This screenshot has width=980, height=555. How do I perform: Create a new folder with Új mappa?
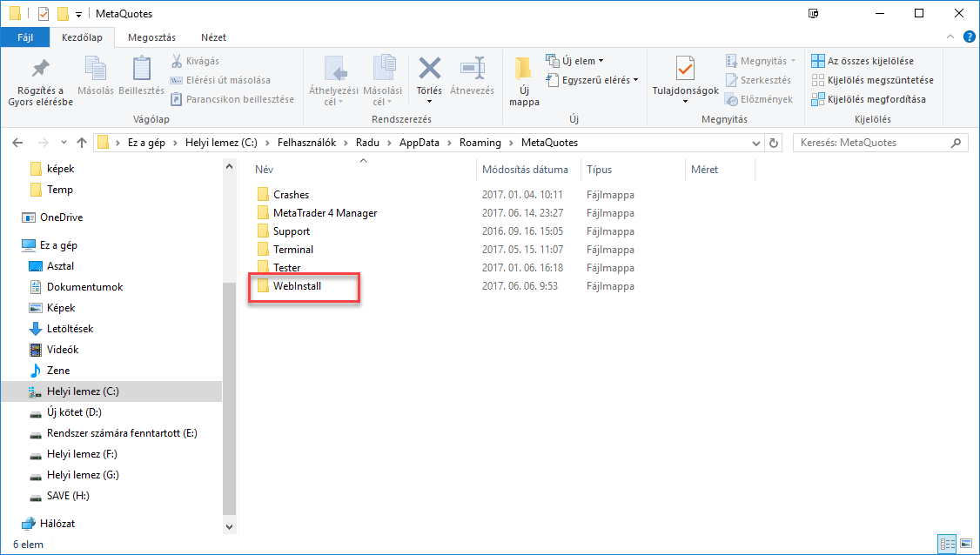point(524,82)
